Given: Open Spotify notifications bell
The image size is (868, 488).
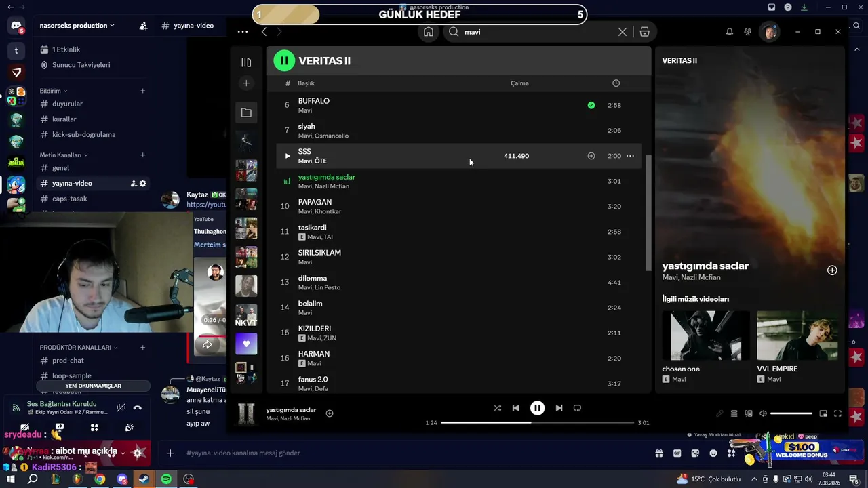Looking at the screenshot, I should [x=730, y=32].
